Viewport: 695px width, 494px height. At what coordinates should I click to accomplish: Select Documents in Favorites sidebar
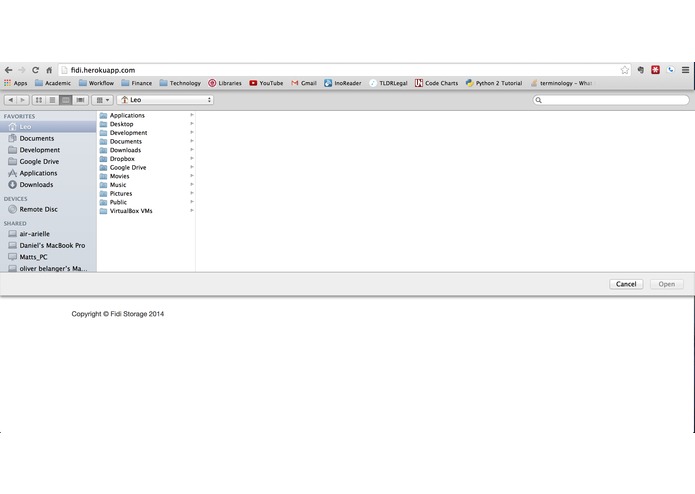[48, 138]
